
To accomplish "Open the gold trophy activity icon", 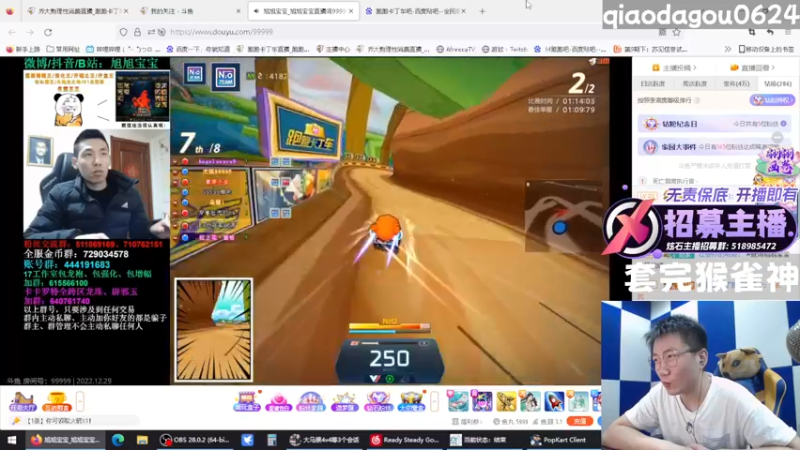I will pos(56,402).
